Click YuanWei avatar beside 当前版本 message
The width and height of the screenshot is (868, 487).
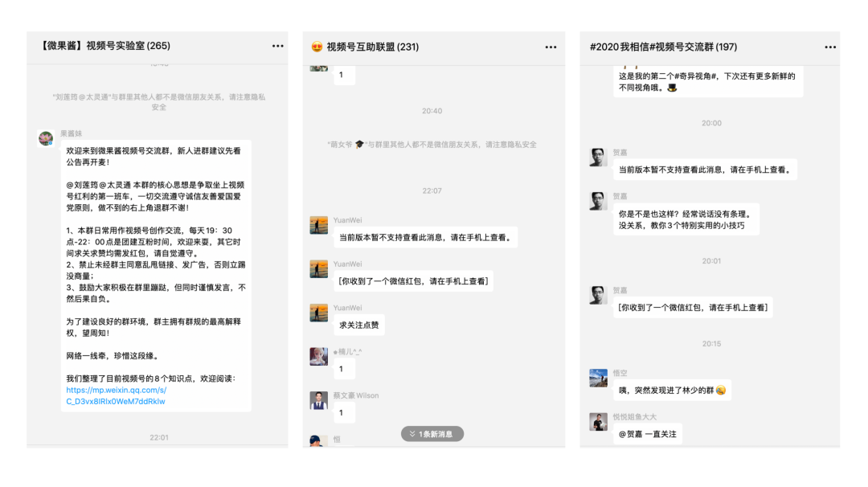tap(319, 225)
